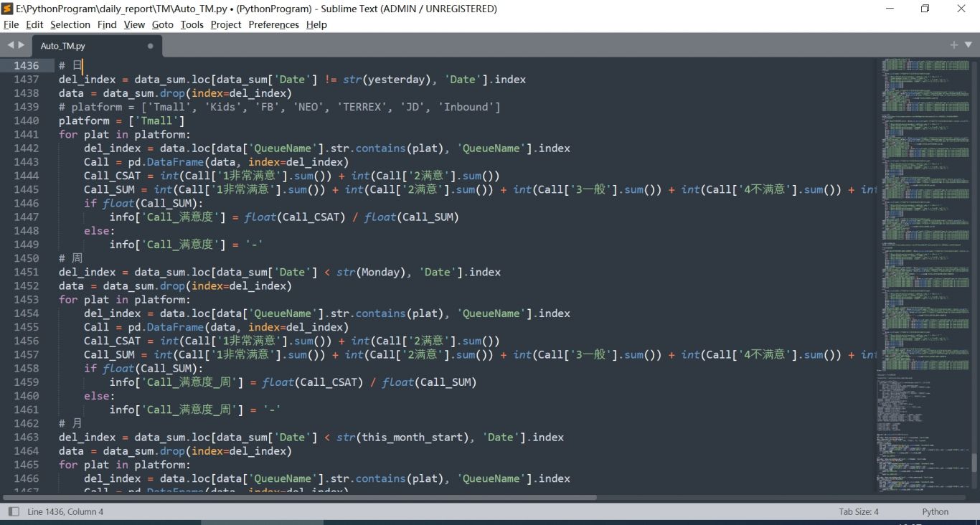Click the vertical scrollbar thumb

[974, 461]
